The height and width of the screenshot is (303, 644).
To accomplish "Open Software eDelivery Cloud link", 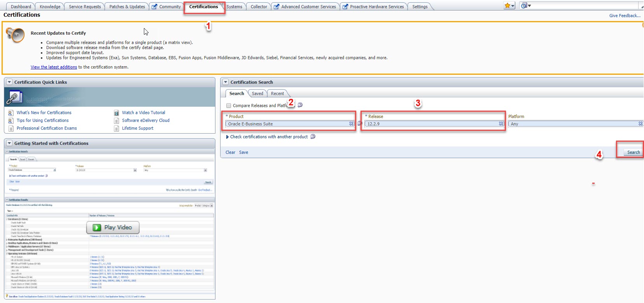I will [x=146, y=120].
